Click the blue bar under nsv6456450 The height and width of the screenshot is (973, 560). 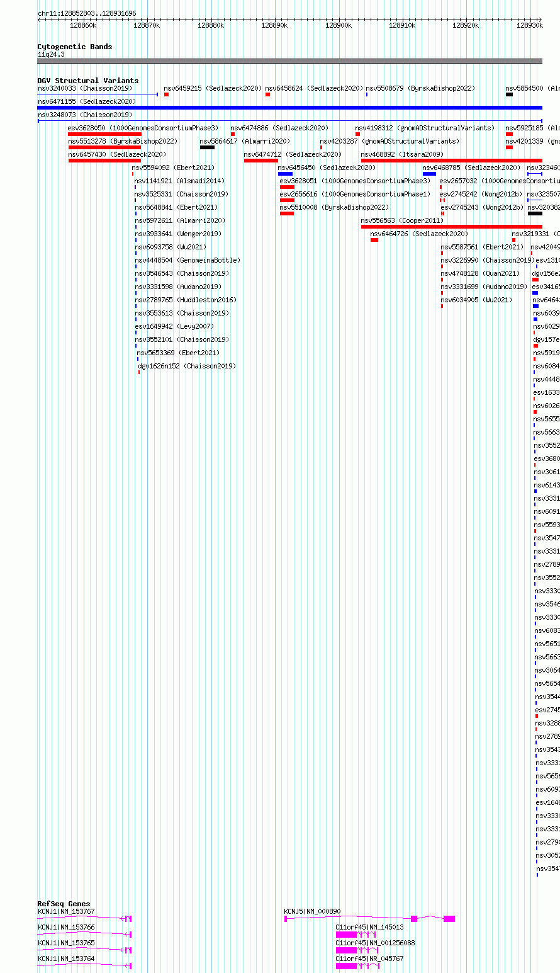pyautogui.click(x=285, y=174)
